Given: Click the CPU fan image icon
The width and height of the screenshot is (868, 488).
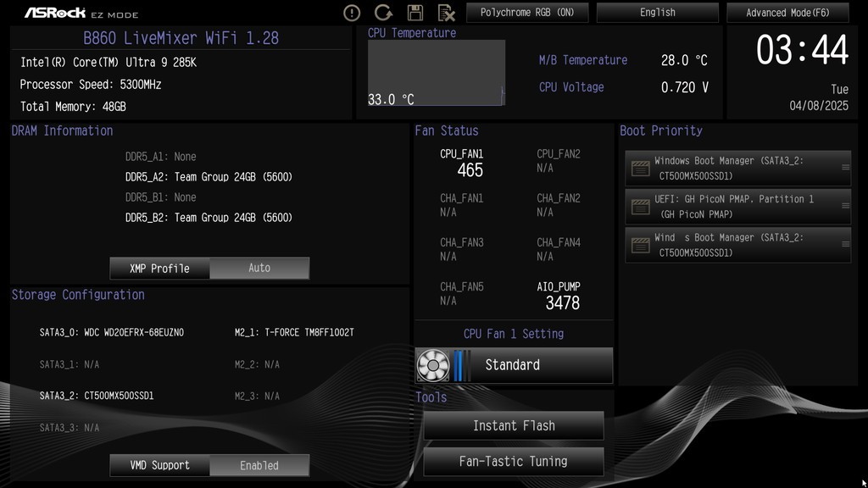Looking at the screenshot, I should click(x=433, y=365).
